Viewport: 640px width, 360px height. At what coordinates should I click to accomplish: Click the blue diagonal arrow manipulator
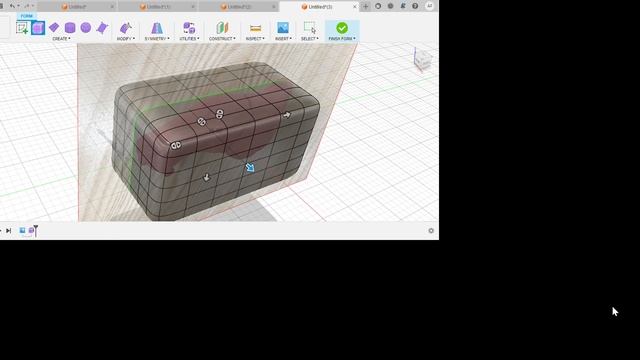click(x=250, y=167)
